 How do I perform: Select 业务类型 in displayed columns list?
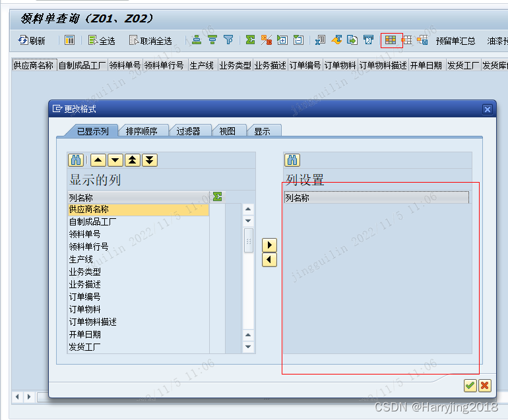tap(139, 272)
